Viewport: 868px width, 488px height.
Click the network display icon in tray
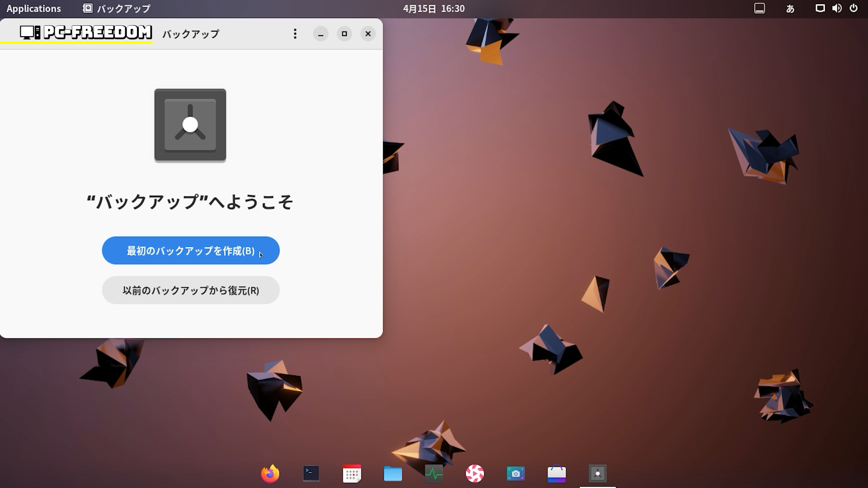point(820,9)
